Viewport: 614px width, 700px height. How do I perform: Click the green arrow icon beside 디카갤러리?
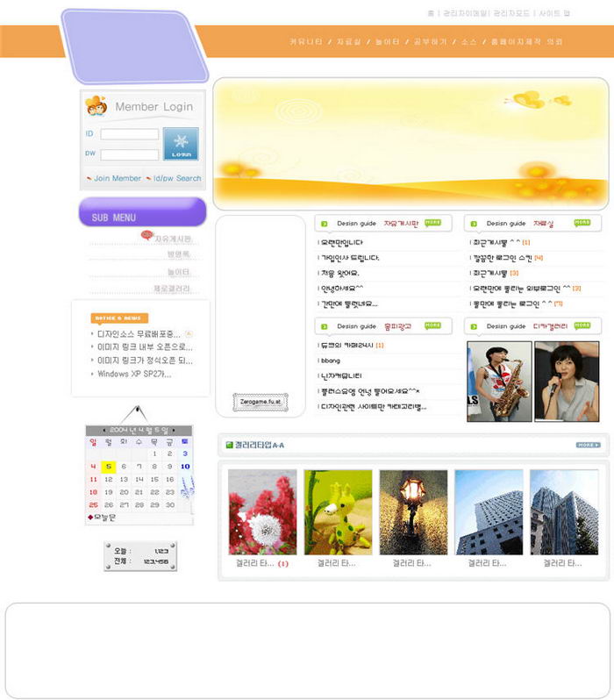pyautogui.click(x=474, y=326)
